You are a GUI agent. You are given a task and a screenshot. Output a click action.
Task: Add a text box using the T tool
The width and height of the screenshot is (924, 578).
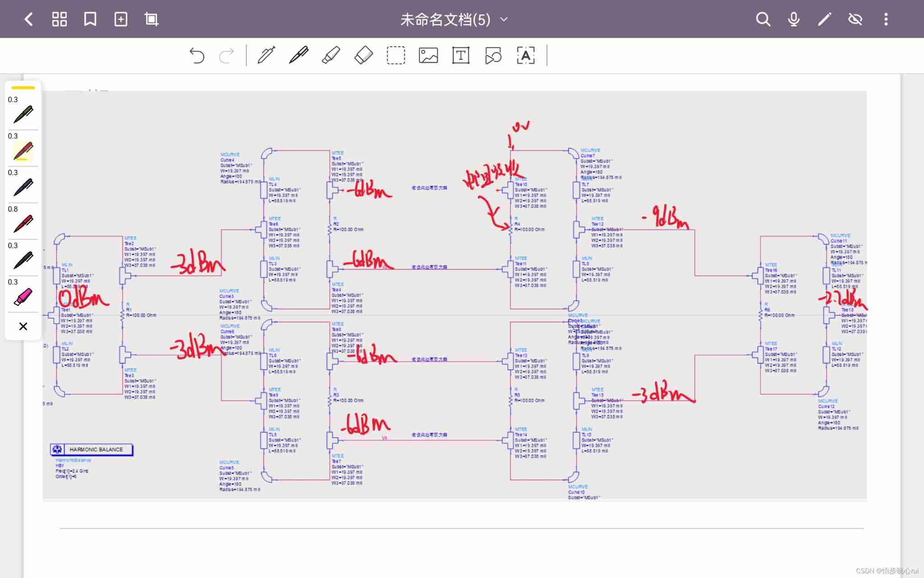pos(461,56)
